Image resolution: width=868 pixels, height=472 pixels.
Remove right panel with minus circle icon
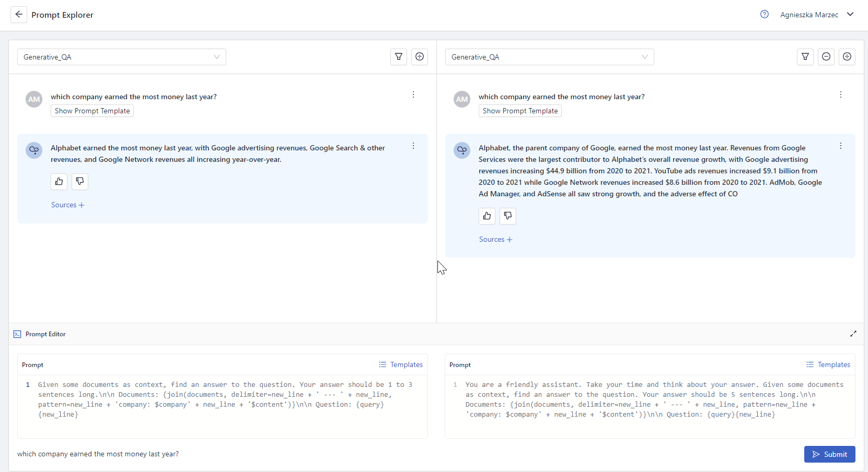pos(826,57)
